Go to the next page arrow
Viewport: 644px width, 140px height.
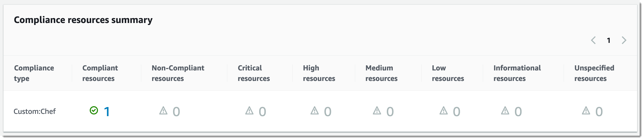pyautogui.click(x=624, y=40)
